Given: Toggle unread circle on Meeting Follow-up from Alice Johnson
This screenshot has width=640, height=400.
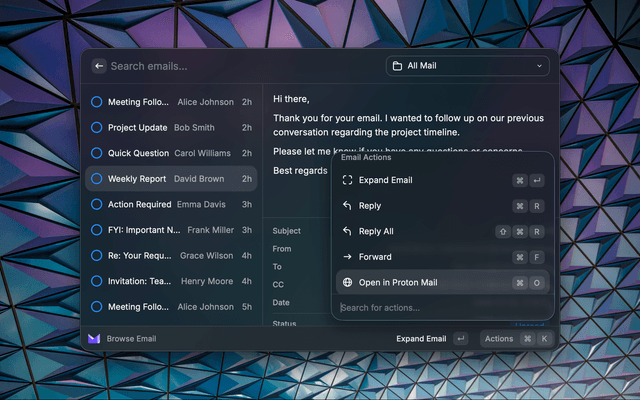Looking at the screenshot, I should coord(97,102).
